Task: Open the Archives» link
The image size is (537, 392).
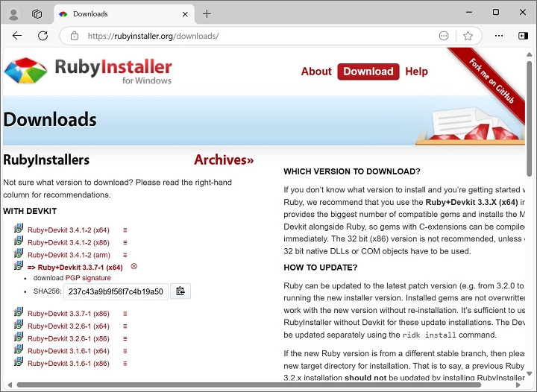Action: point(224,160)
